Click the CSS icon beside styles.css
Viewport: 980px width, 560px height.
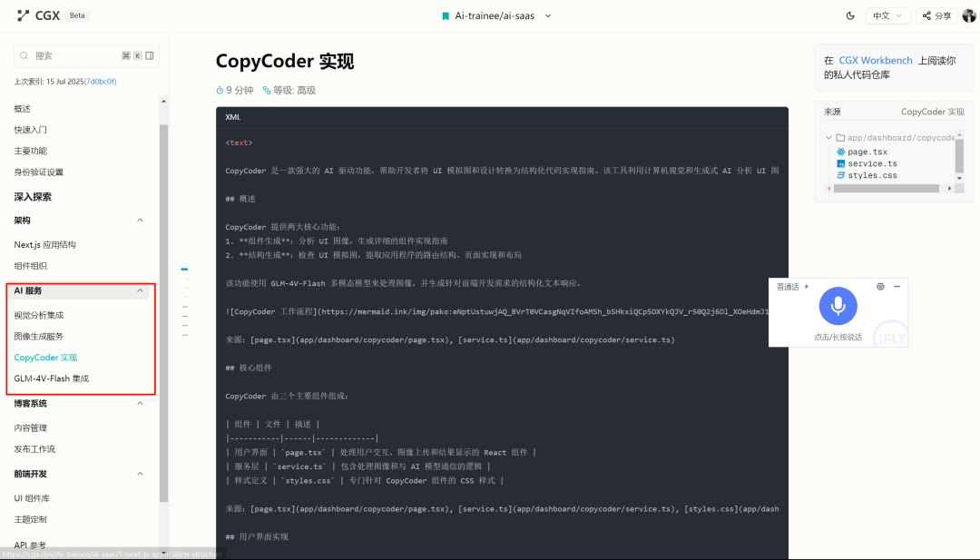tap(840, 176)
